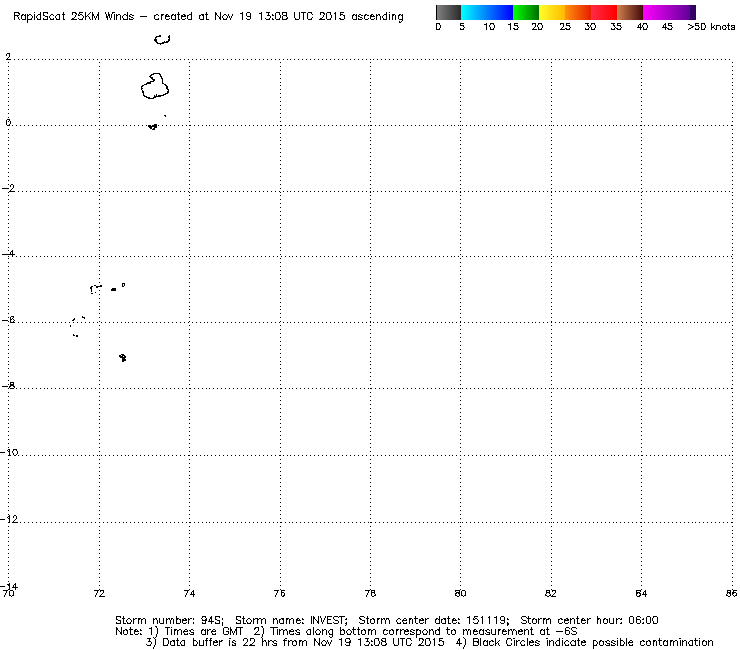Click the 'Black Circles indicate possible contamination' note
Screen dimensions: 740x650
point(593,642)
